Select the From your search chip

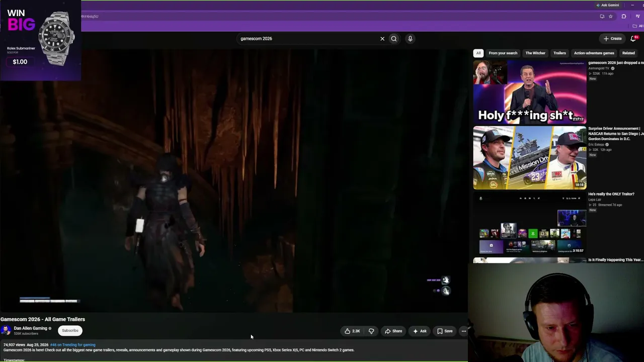(503, 53)
